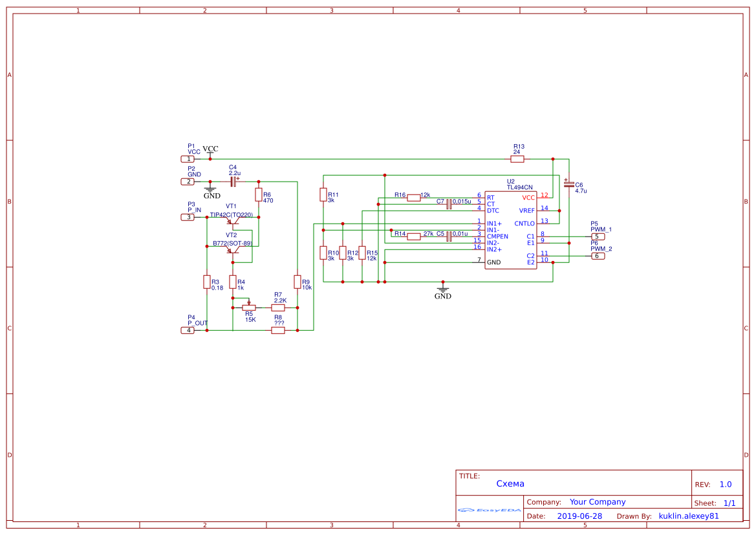Click the title text Схема
This screenshot has width=756, height=535.
coord(510,483)
